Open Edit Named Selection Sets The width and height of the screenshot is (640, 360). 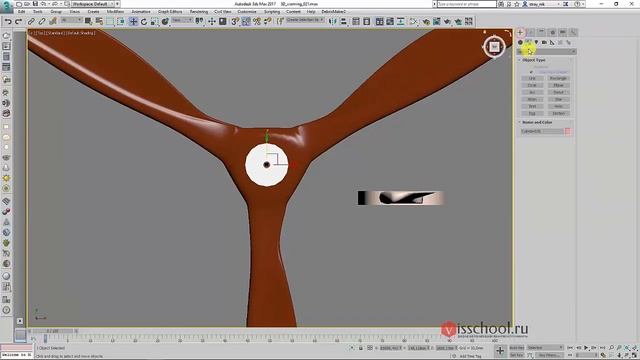coord(280,21)
